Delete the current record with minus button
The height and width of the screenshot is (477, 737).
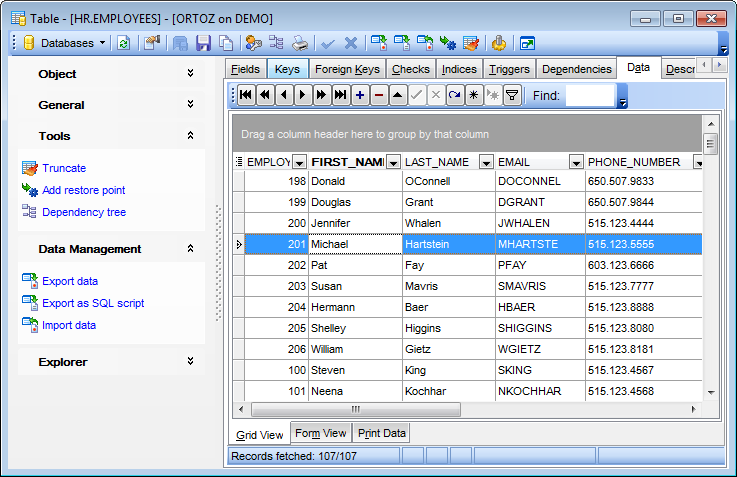pos(379,95)
